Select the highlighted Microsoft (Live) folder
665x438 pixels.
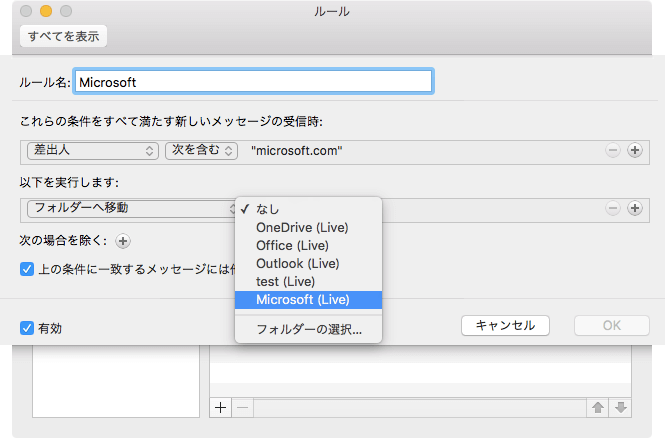click(308, 300)
